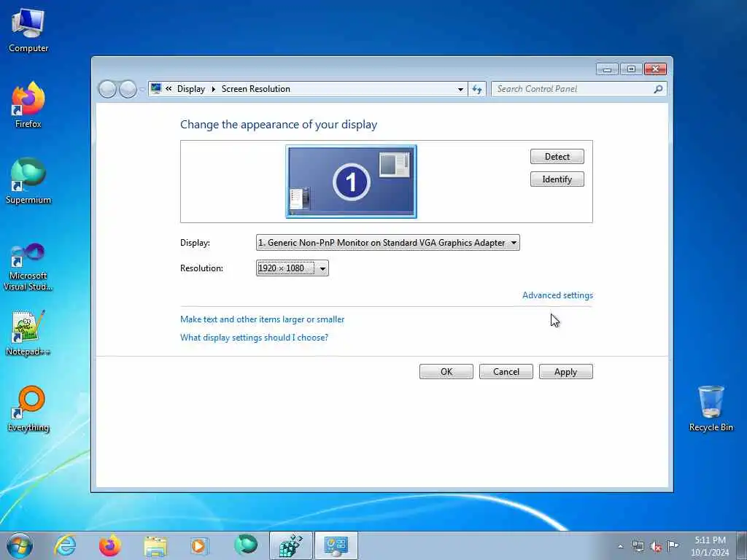Show hidden tray icons arrow
Screen dimensions: 747x560
pyautogui.click(x=620, y=547)
